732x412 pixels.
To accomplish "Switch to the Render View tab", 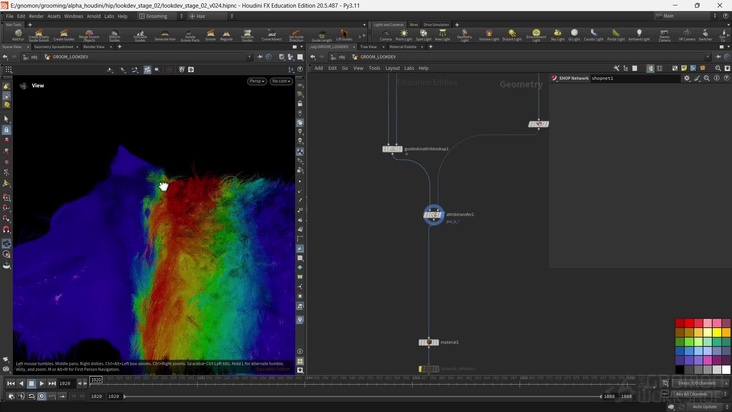I will (x=94, y=47).
